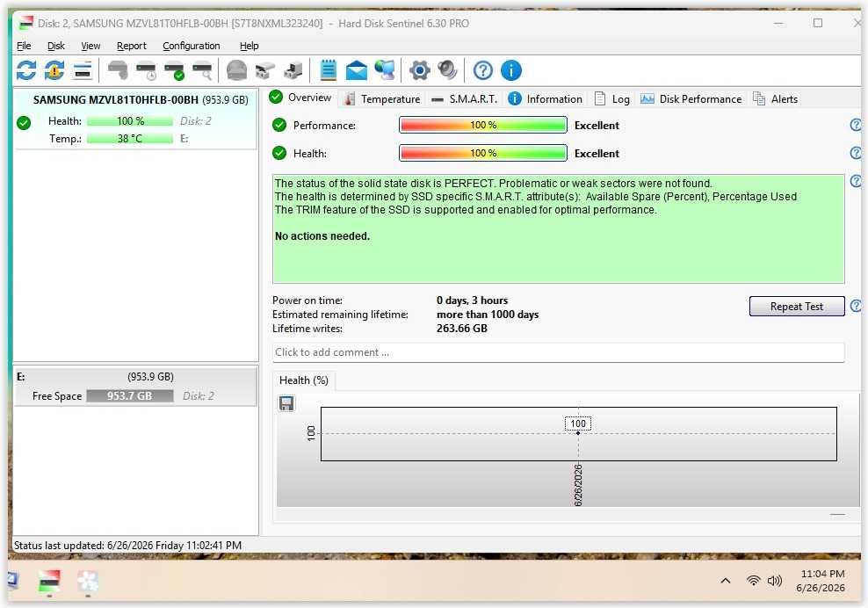Click the Performance 100 % gradient bar
Screen dimensions: 868x608
[482, 125]
